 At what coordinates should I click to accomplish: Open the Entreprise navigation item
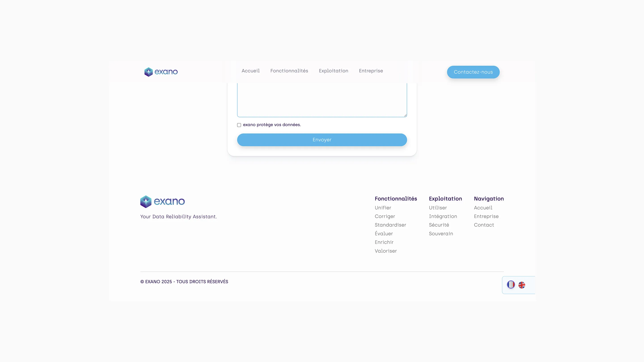tap(371, 71)
